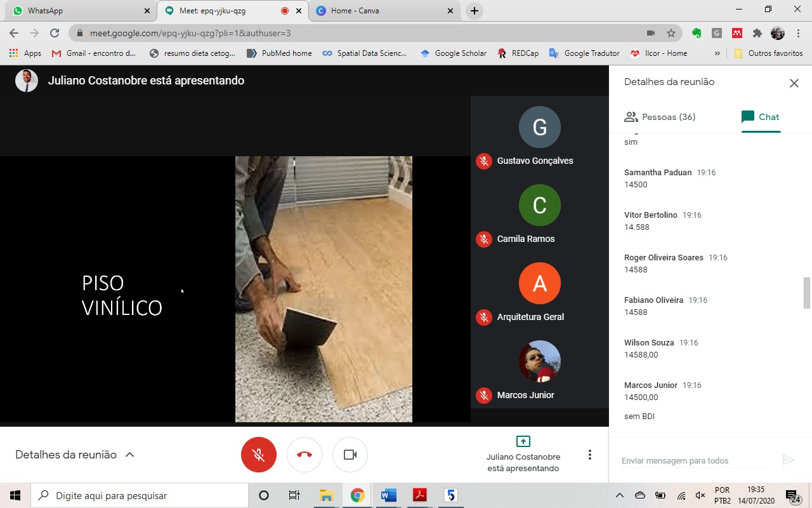Open the REDCap bookmark
The image size is (812, 508).
(518, 53)
